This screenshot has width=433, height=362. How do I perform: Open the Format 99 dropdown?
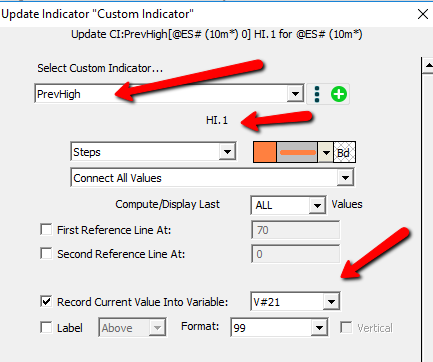319,328
